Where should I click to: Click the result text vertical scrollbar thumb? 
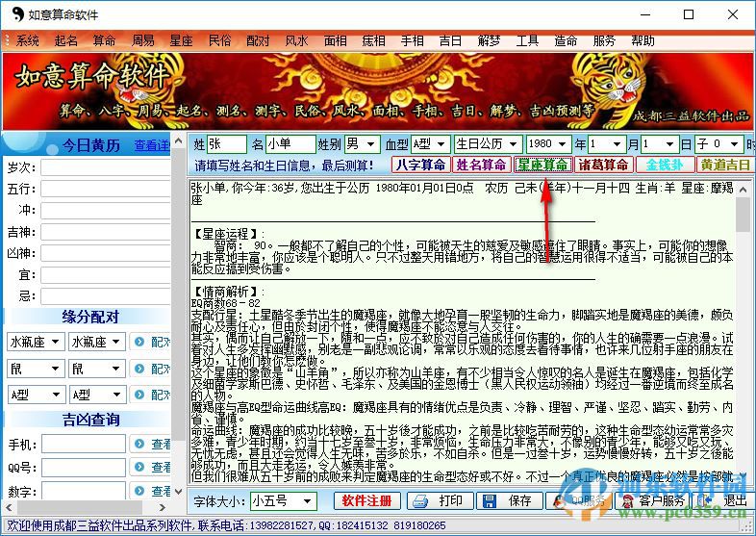[x=744, y=215]
